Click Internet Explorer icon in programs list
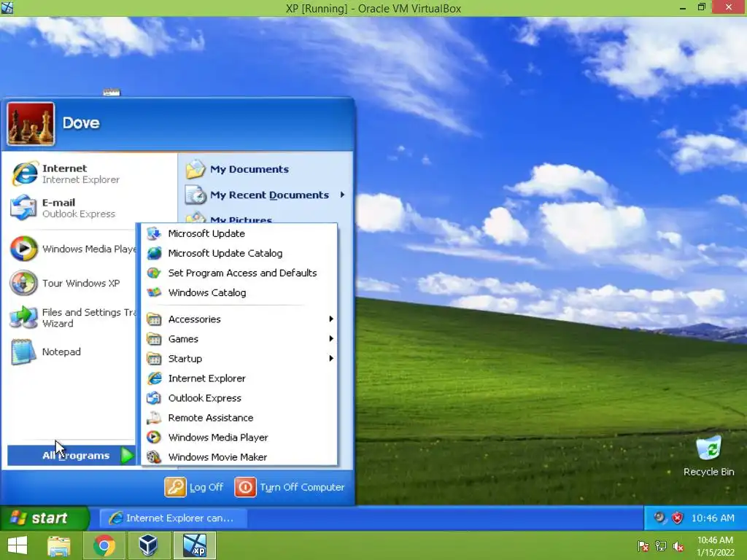Image resolution: width=747 pixels, height=560 pixels. tap(154, 378)
